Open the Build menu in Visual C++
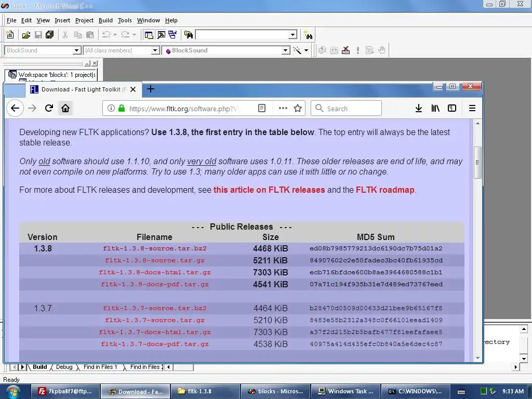Viewport: 532px width, 399px height. tap(105, 20)
